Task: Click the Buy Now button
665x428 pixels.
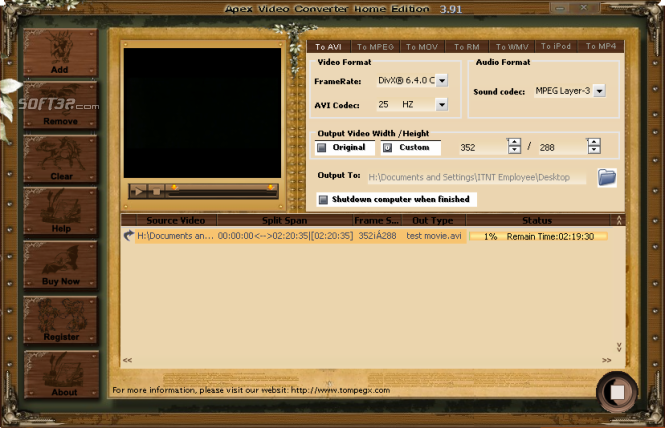Action: pyautogui.click(x=60, y=265)
